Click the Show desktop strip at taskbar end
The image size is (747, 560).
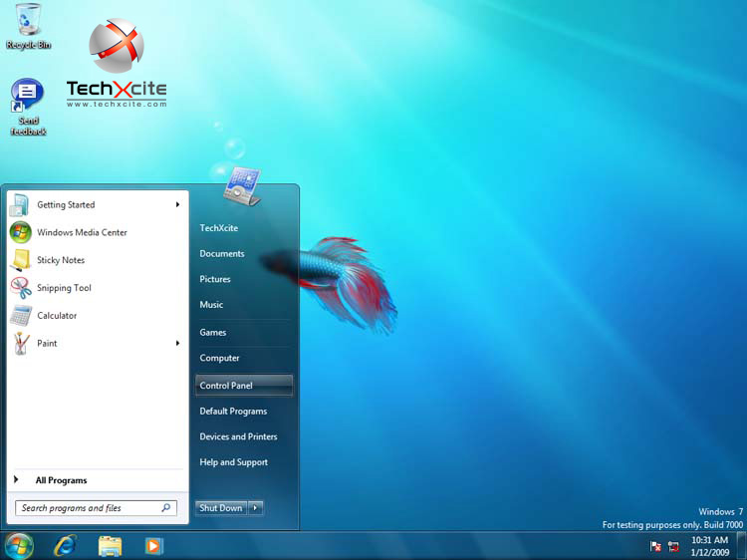pyautogui.click(x=741, y=546)
